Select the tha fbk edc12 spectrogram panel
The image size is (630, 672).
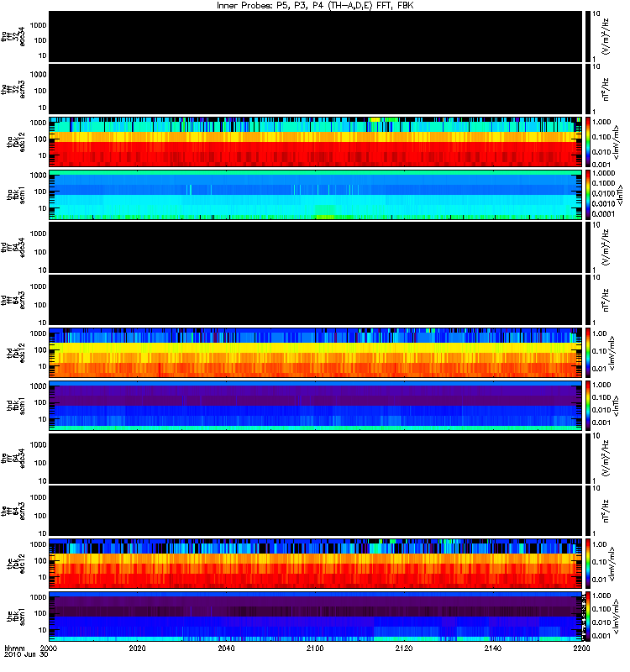[x=316, y=141]
